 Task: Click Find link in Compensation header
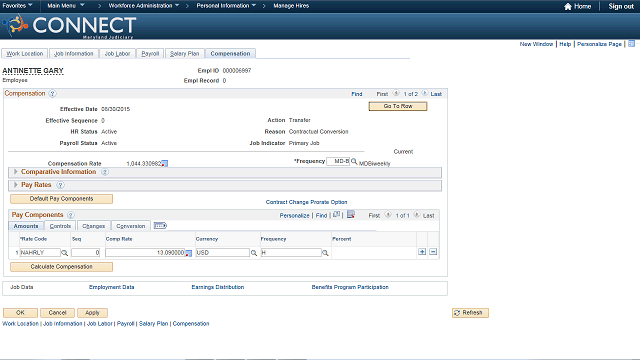[x=357, y=94]
